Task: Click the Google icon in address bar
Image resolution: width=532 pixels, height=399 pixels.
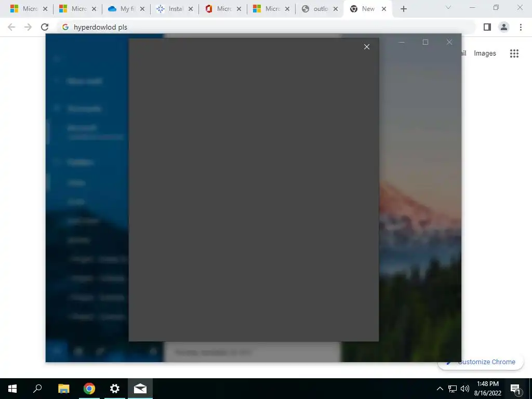Action: [65, 27]
